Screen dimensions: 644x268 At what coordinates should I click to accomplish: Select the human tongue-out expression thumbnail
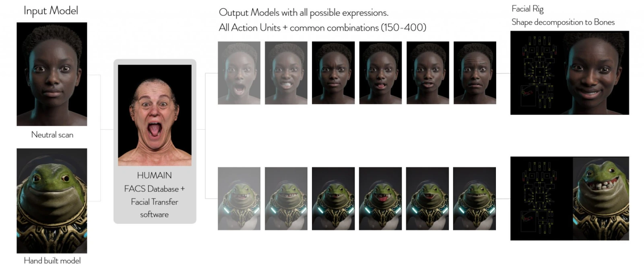380,73
